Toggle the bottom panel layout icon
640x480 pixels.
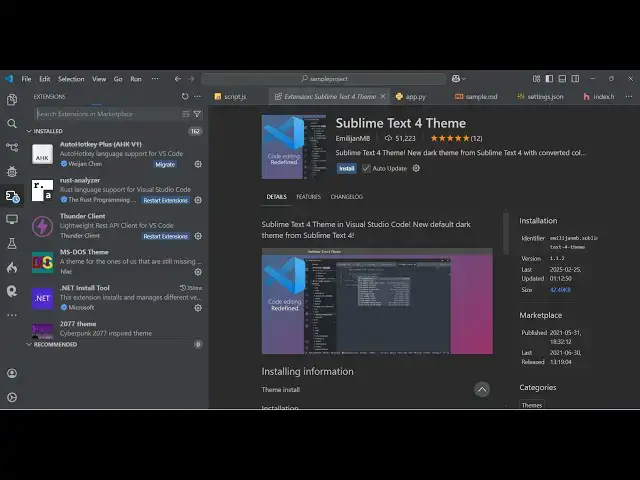click(x=562, y=79)
